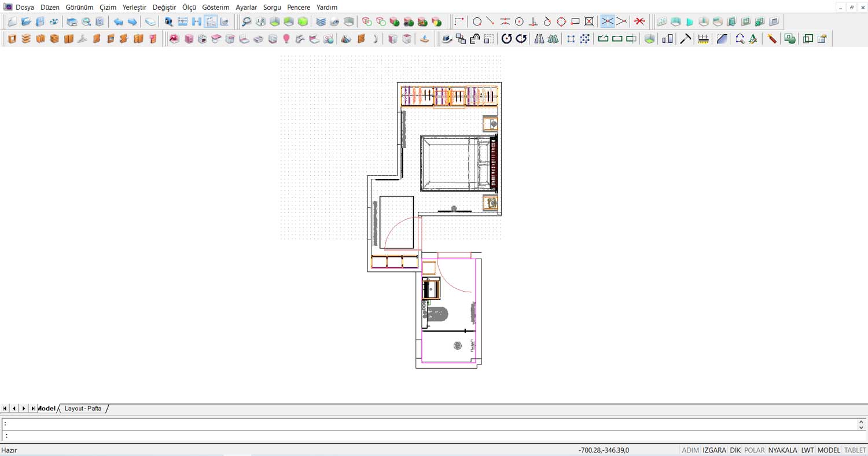
Task: Click the rotate counterclockwise icon
Action: point(506,39)
